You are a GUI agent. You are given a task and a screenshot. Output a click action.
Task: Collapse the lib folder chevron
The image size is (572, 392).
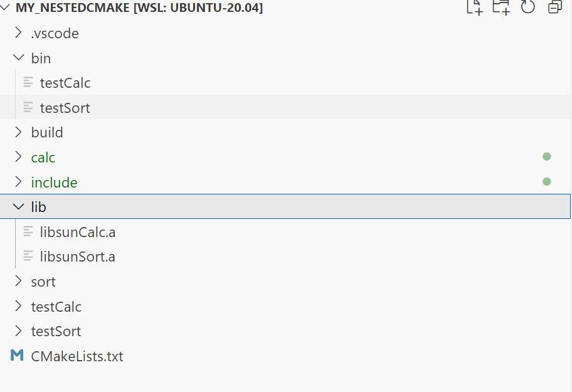(x=18, y=207)
